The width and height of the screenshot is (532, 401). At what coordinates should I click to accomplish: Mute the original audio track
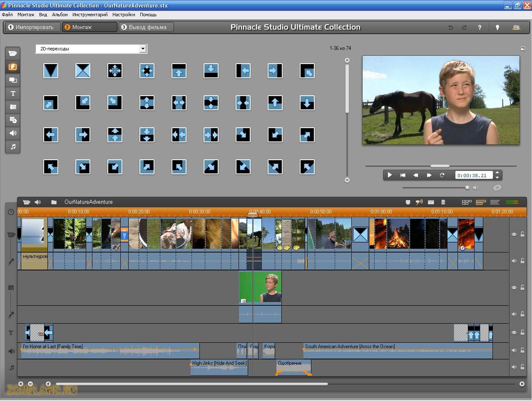coord(514,261)
